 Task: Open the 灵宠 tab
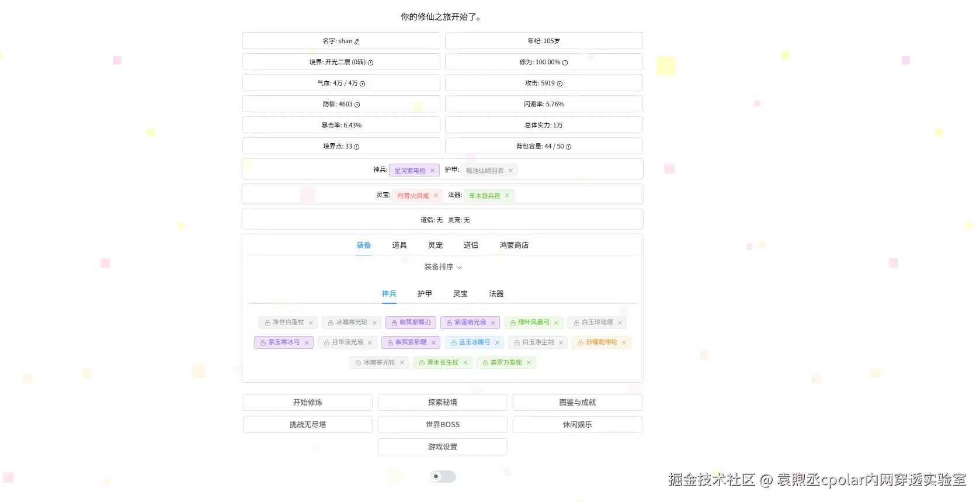click(435, 245)
